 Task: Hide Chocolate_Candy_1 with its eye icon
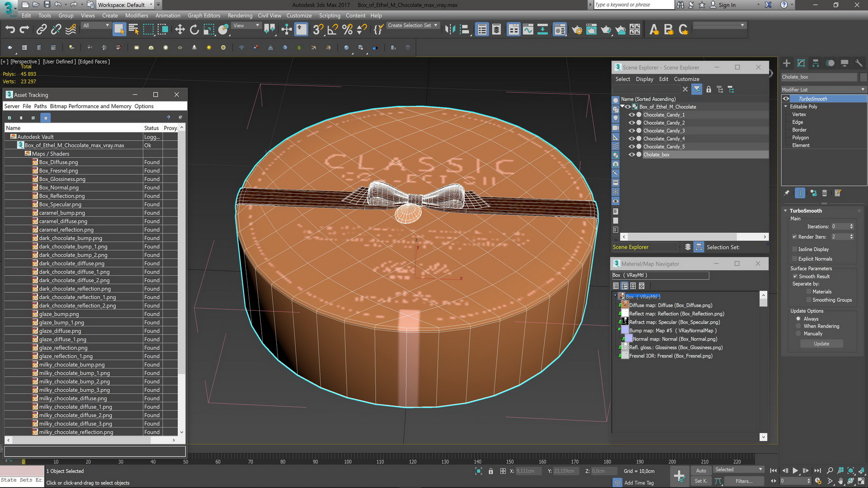[632, 115]
